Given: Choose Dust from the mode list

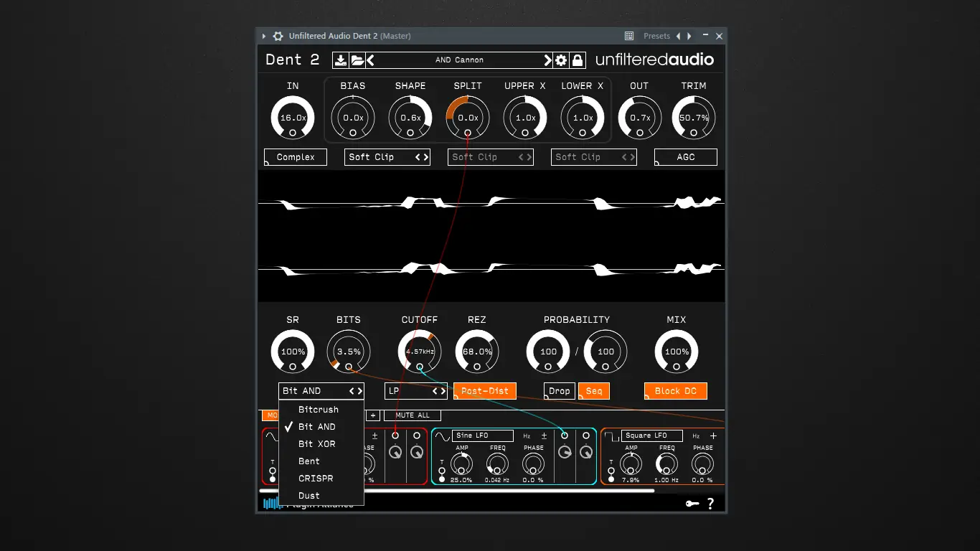Looking at the screenshot, I should (321, 496).
